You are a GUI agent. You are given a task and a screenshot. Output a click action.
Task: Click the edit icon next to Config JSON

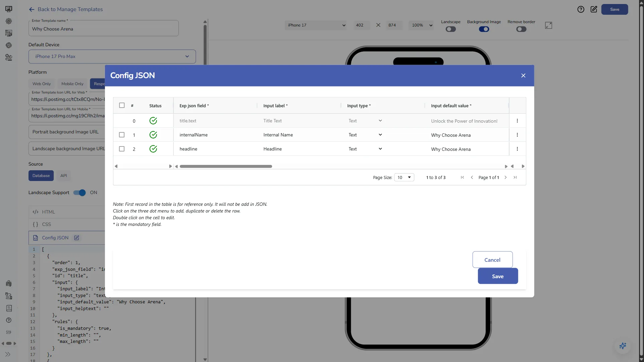tap(76, 238)
